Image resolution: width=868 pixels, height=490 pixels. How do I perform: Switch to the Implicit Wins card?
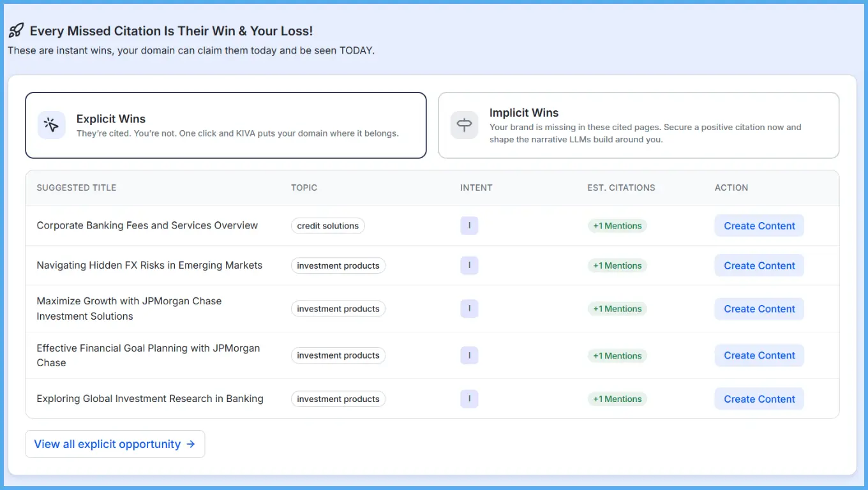click(x=638, y=124)
